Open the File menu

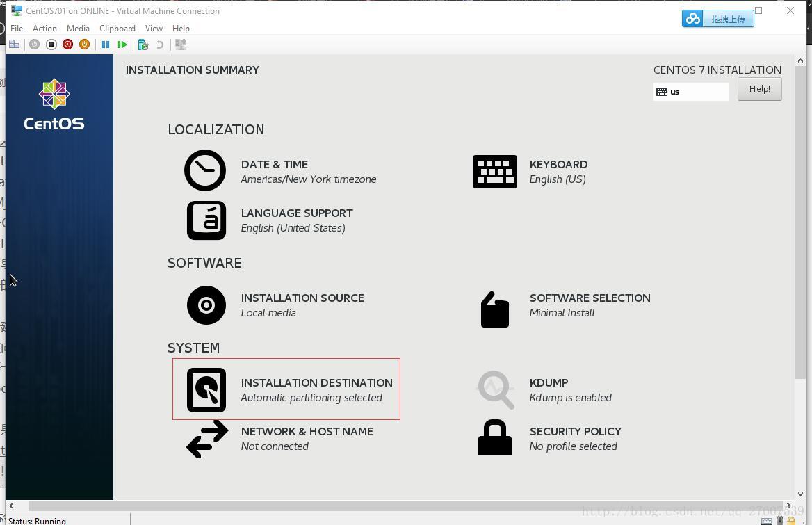(17, 28)
